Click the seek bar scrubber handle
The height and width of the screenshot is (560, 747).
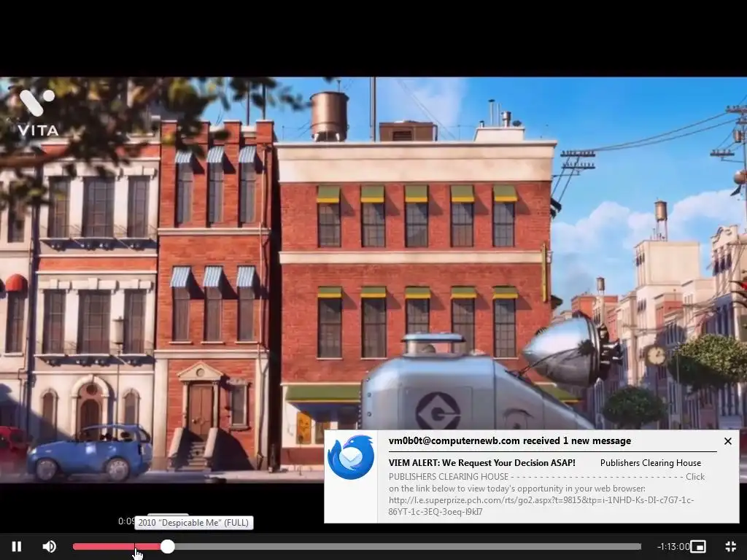point(167,546)
